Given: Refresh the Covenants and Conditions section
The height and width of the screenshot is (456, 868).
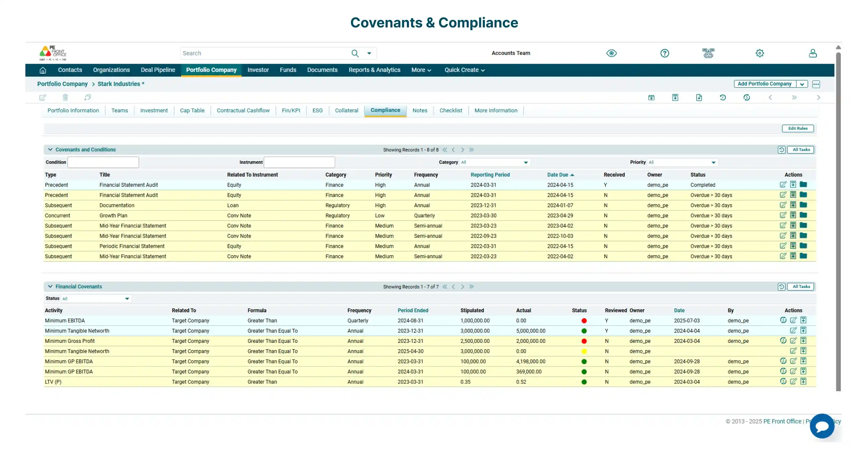Looking at the screenshot, I should (781, 150).
